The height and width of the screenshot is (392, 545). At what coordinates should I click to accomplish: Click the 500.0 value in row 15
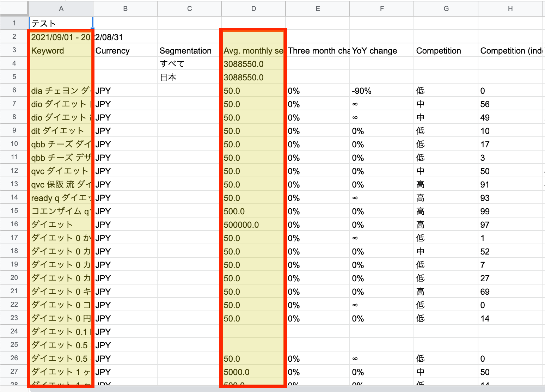coord(253,211)
